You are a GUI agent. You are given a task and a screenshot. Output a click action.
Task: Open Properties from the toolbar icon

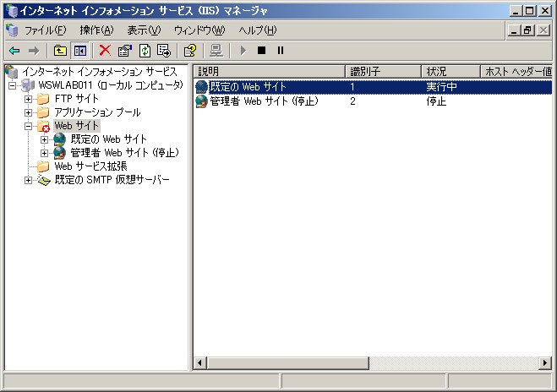(124, 51)
